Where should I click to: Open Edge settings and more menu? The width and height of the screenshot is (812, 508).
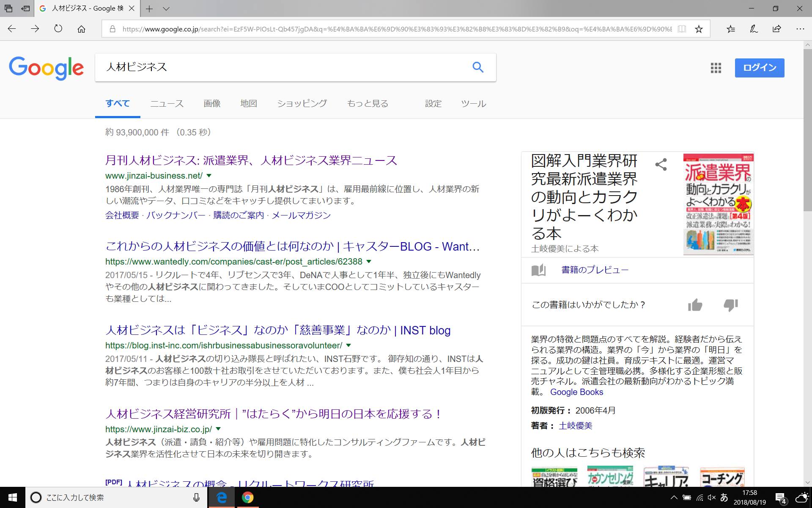click(800, 29)
